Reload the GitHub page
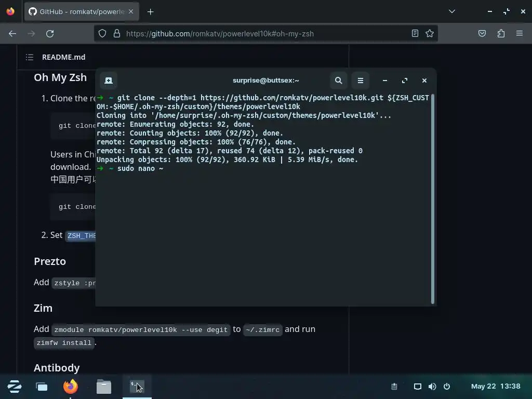Image resolution: width=532 pixels, height=399 pixels. 50,34
